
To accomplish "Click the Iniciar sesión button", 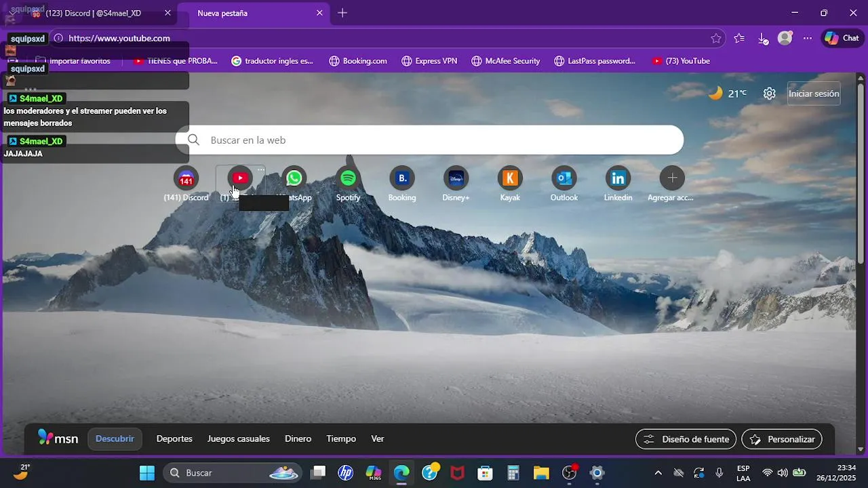I will point(814,94).
